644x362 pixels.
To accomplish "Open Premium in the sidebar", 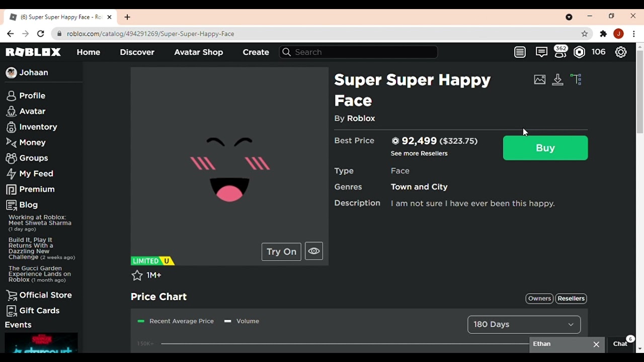I will pyautogui.click(x=31, y=189).
